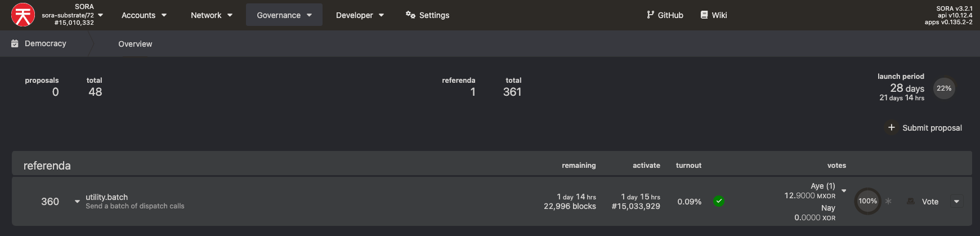Select the Overview tab

point(135,44)
